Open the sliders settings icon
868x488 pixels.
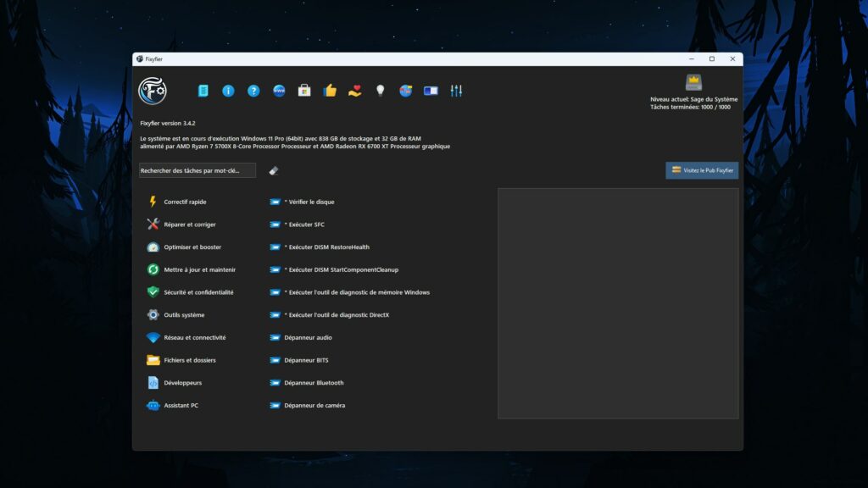(x=456, y=91)
